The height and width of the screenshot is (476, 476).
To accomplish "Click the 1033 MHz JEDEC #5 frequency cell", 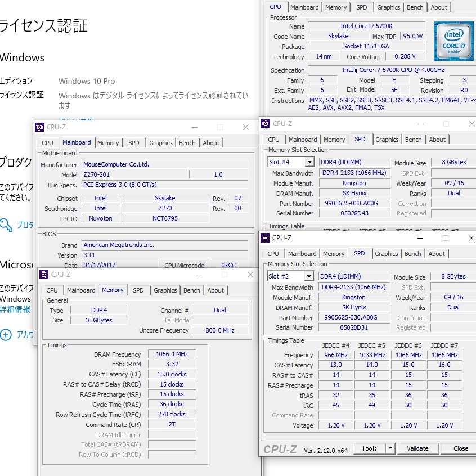I will coord(372,355).
